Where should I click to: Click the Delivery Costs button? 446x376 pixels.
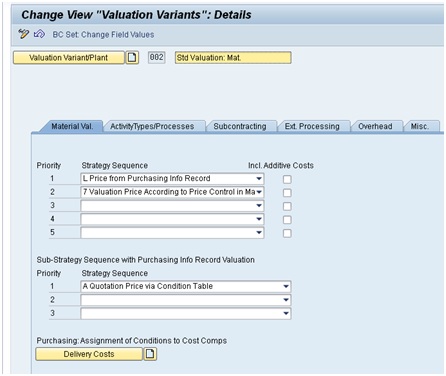pos(89,354)
